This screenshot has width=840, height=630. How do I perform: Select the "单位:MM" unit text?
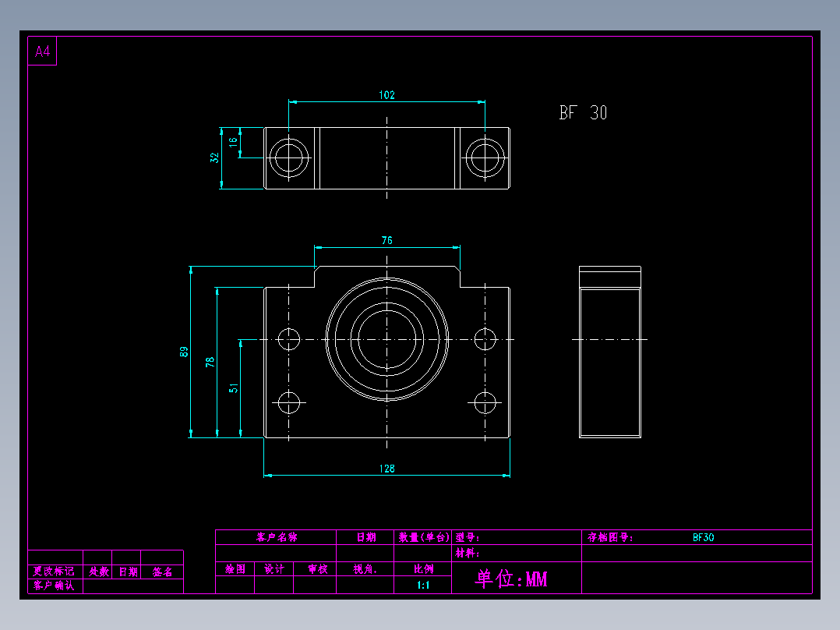tap(511, 579)
